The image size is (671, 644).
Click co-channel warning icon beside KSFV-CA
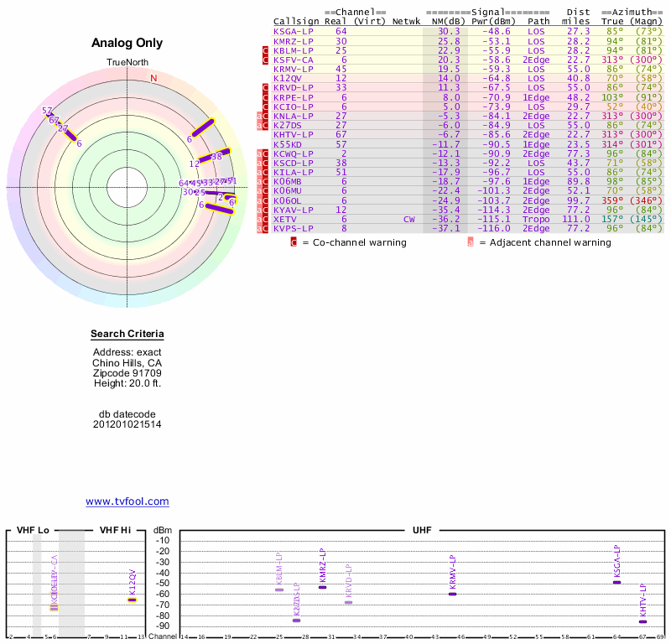[266, 60]
